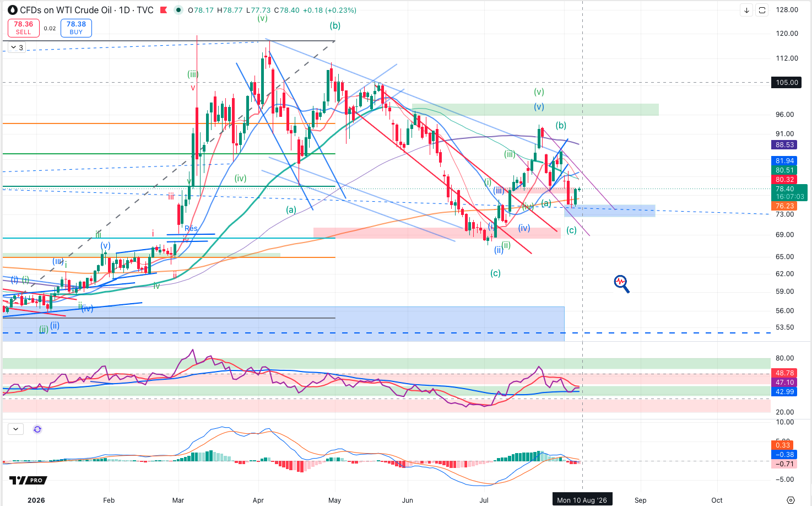Expand the collapsed indicators legend showing 3

coord(17,47)
